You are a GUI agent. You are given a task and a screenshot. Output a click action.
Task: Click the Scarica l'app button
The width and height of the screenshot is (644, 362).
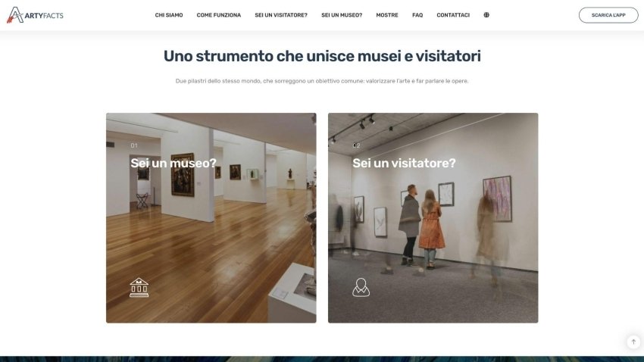point(608,15)
